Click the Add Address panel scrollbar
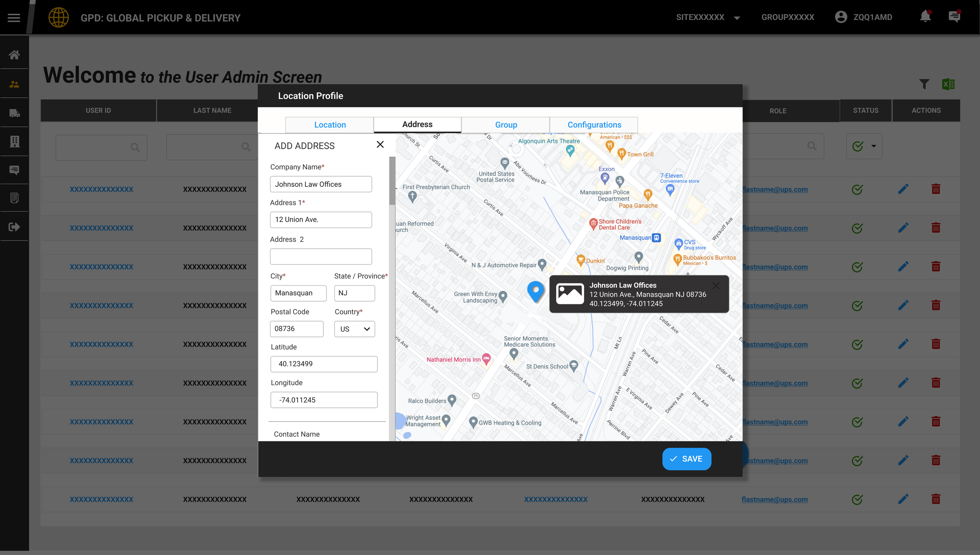 [392, 181]
